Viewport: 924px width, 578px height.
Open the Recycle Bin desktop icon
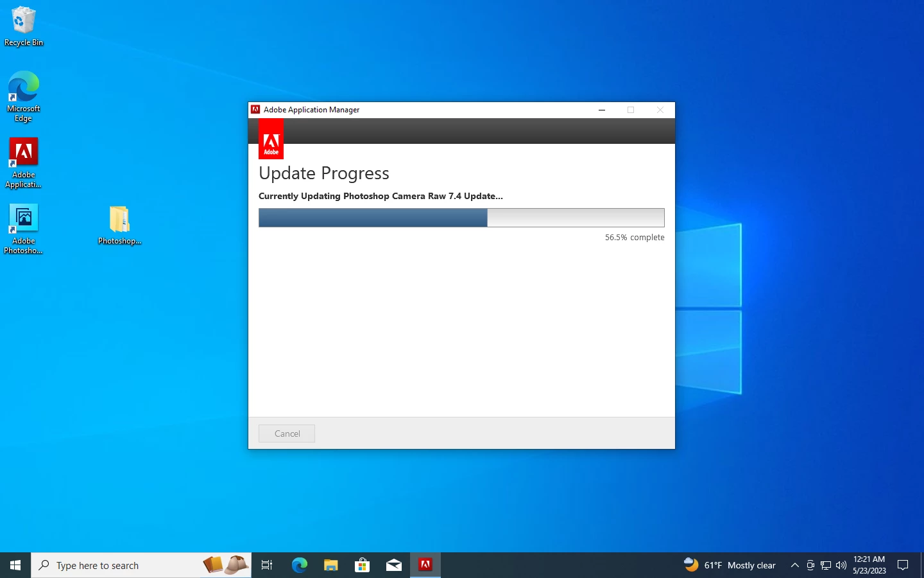[x=24, y=27]
